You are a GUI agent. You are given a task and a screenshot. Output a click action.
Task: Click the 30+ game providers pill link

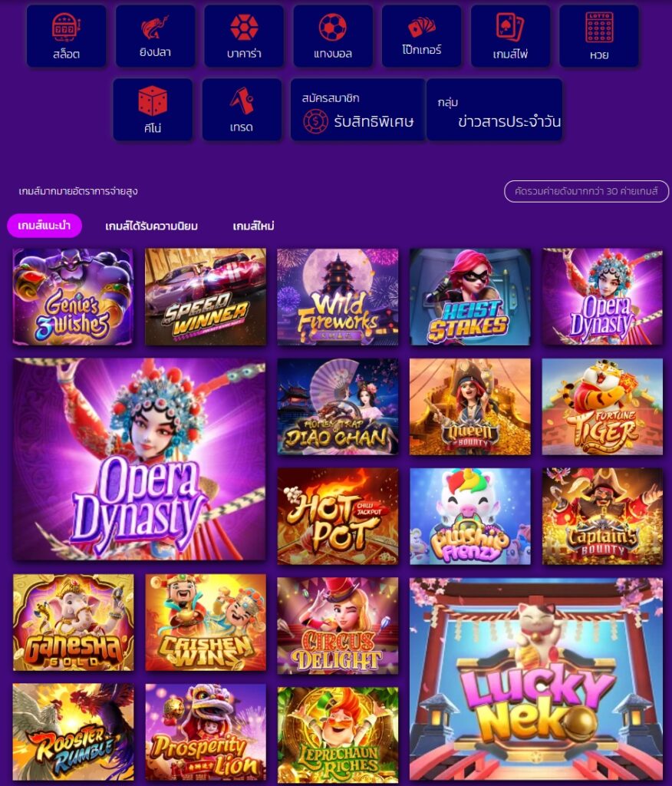(586, 191)
